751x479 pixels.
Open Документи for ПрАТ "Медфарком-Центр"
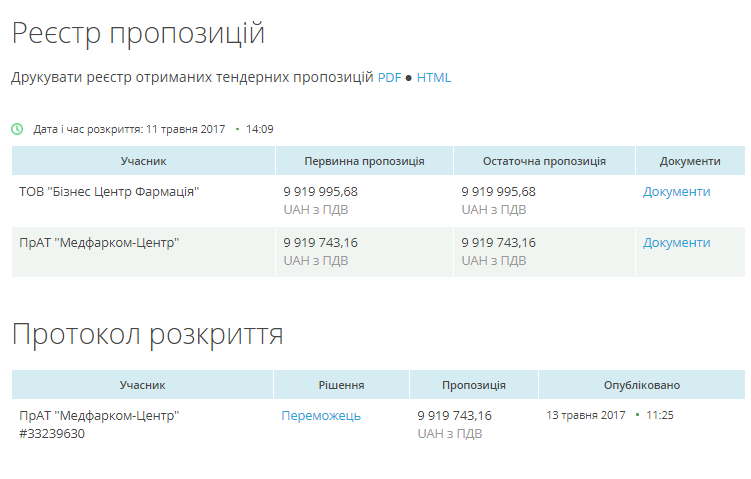676,242
